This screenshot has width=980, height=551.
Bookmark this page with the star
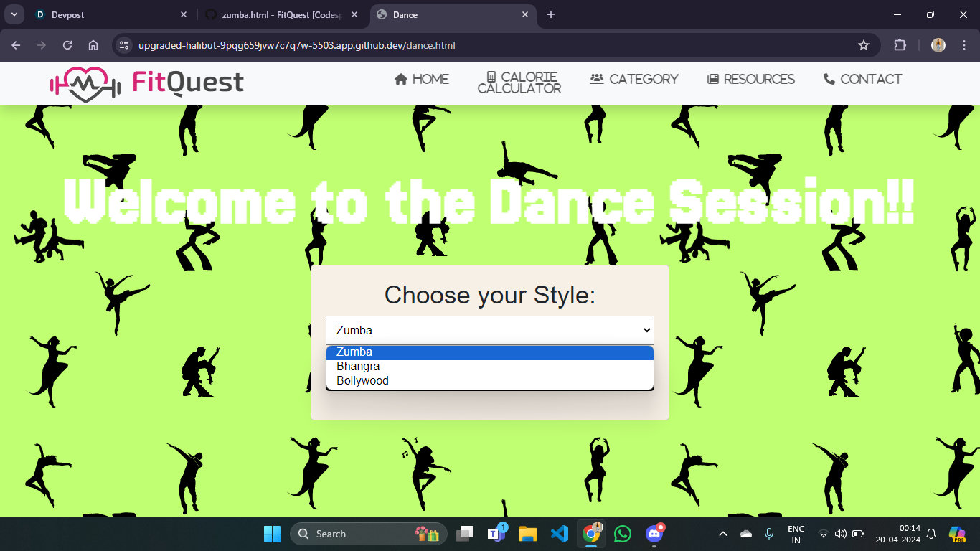click(864, 45)
